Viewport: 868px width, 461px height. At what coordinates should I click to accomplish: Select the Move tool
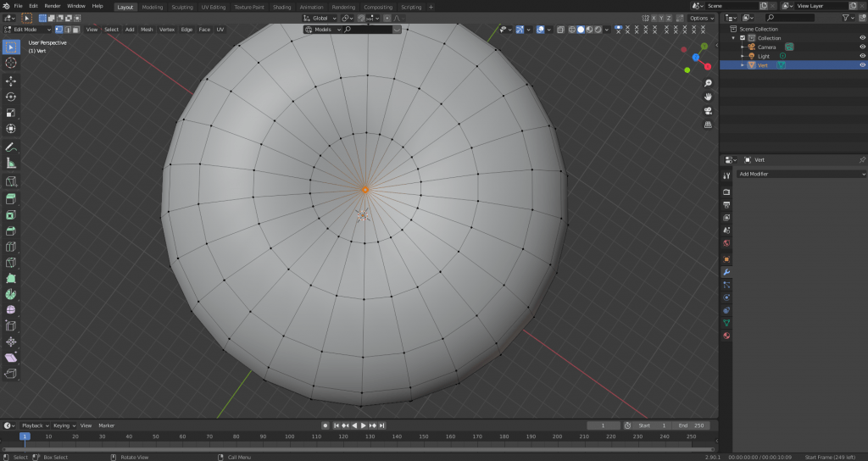pyautogui.click(x=11, y=81)
